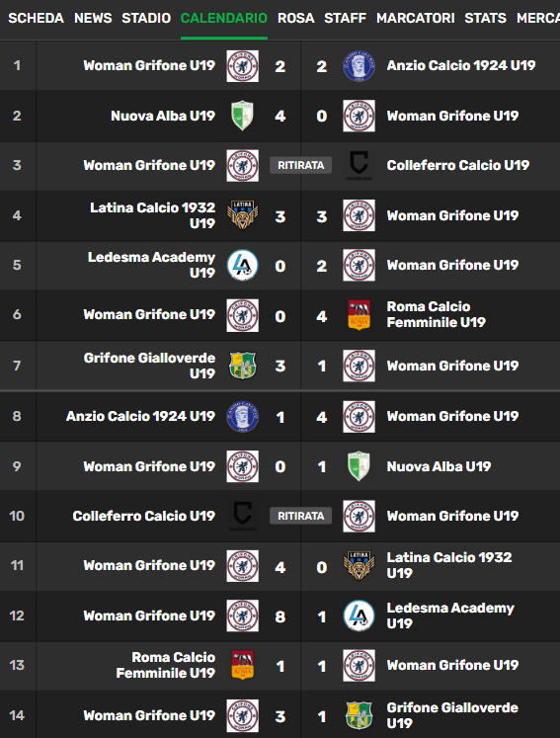Open Anzio Calcio 1924 U19 team link, matchday 8
Image resolution: width=560 pixels, height=738 pixels.
140,417
